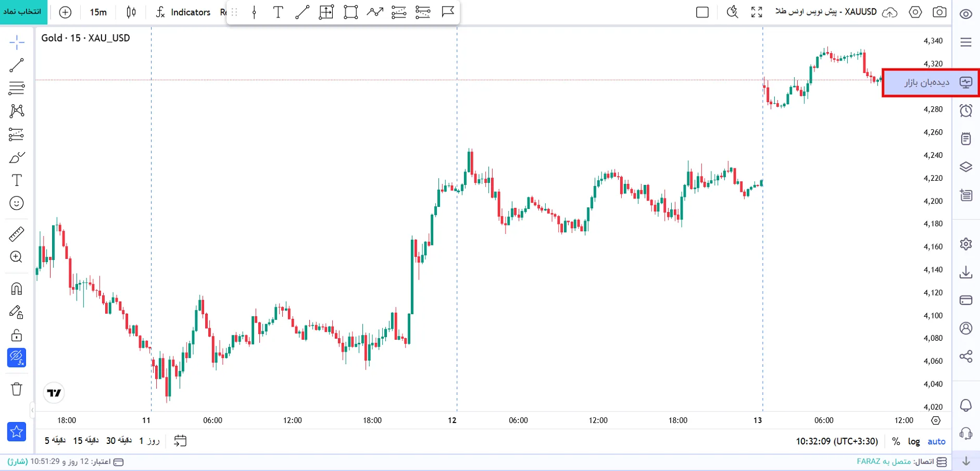This screenshot has width=980, height=471.
Task: Open the go-to-date calendar icon
Action: [x=180, y=441]
